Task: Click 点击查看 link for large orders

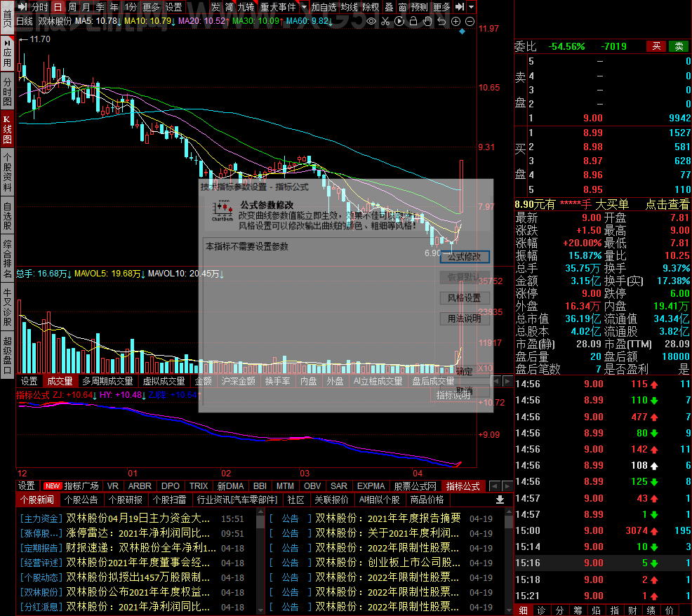Action: tap(667, 204)
